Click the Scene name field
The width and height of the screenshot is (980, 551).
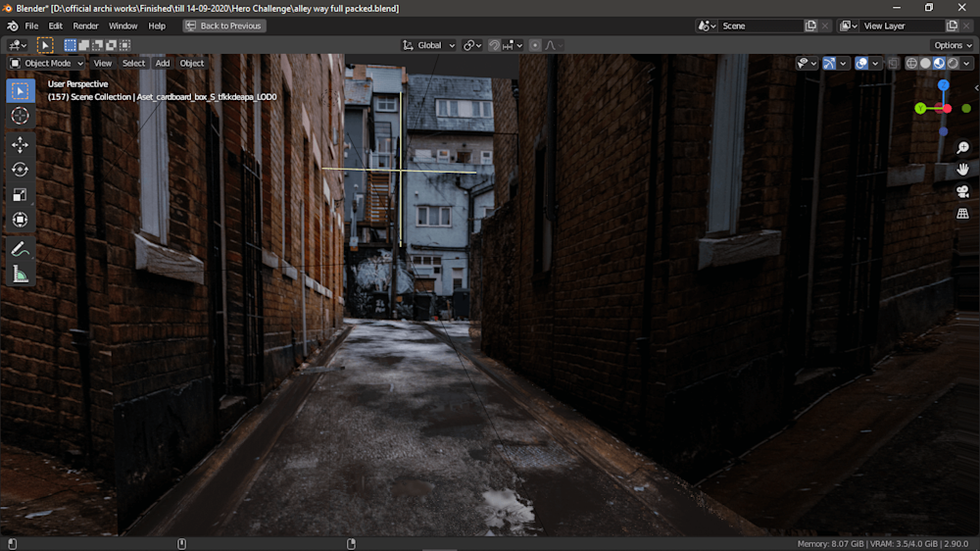pyautogui.click(x=760, y=25)
